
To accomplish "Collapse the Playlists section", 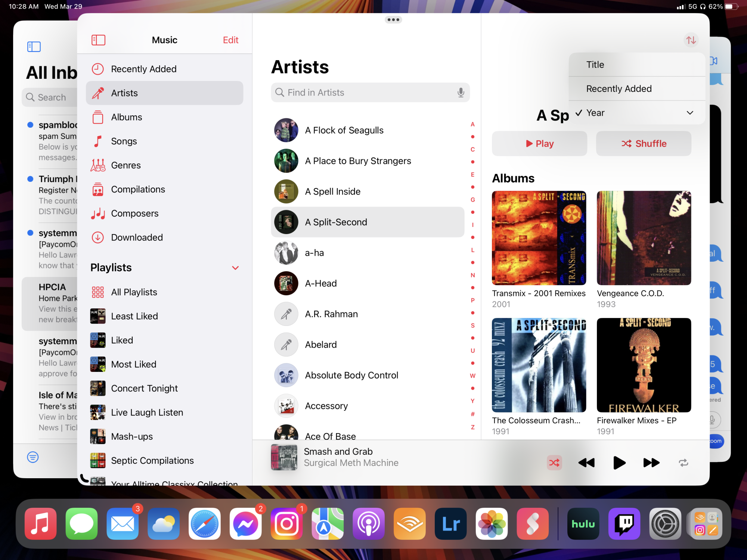I will click(235, 268).
